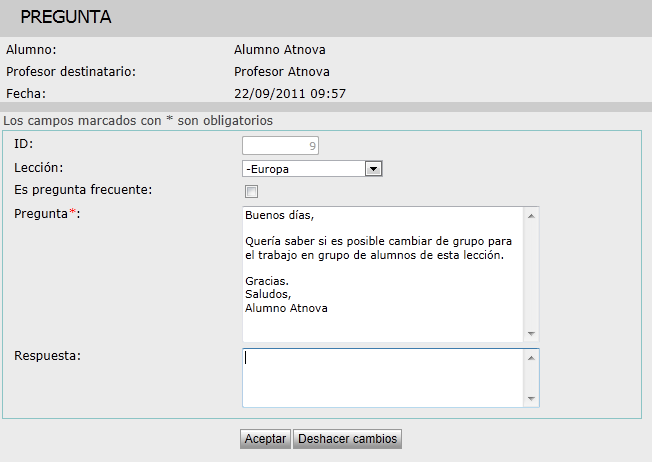Click Pregunta textarea scroll up arrow
Viewport: 652px width, 462px height.
click(531, 216)
